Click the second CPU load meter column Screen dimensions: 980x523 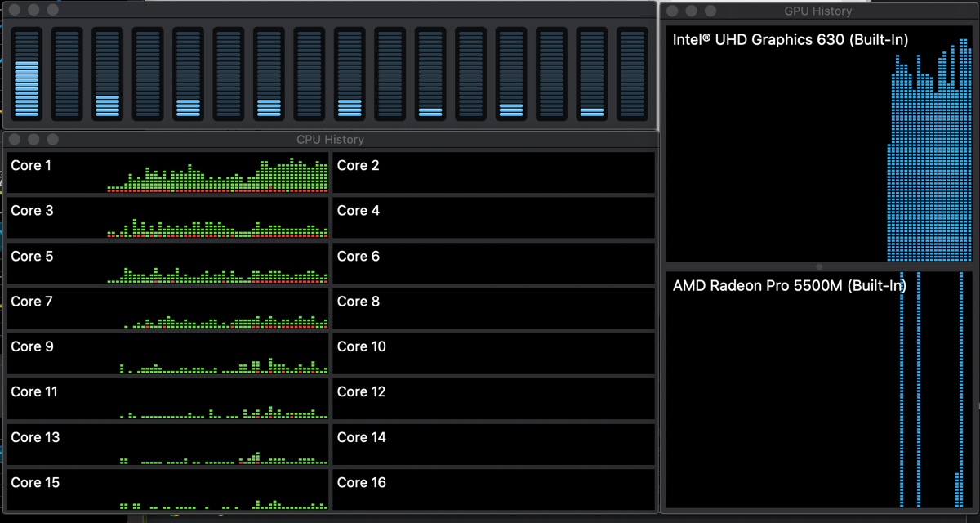tap(67, 74)
